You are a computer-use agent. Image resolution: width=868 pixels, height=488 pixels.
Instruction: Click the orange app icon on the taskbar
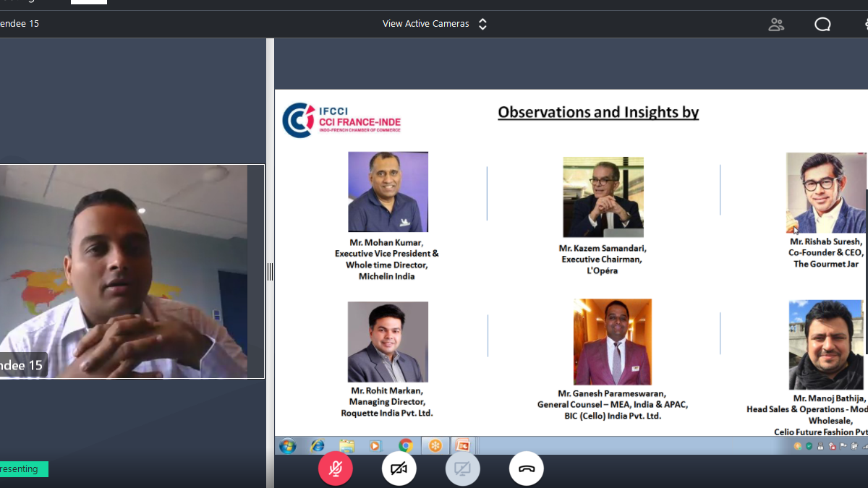coord(435,445)
